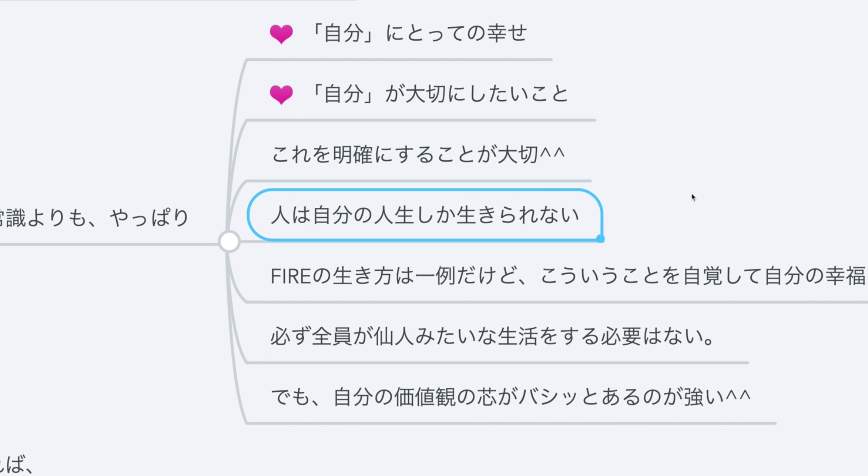Click the parent node ending with よりも、やっぱり
868x476 pixels.
click(x=94, y=217)
